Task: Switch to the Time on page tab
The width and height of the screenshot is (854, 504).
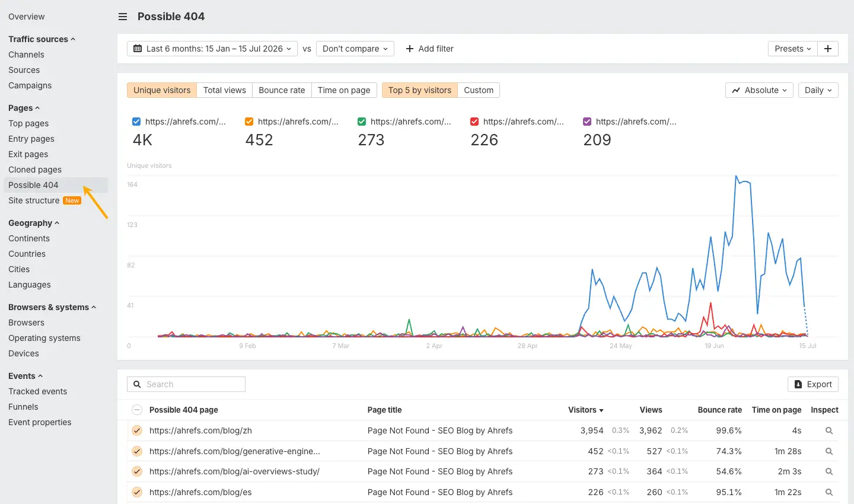Action: point(344,90)
